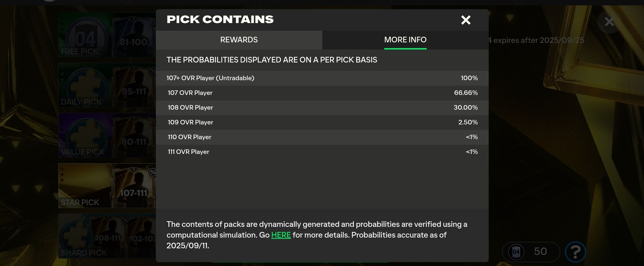644x266 pixels.
Task: Click the Star Pick label
Action: click(80, 202)
